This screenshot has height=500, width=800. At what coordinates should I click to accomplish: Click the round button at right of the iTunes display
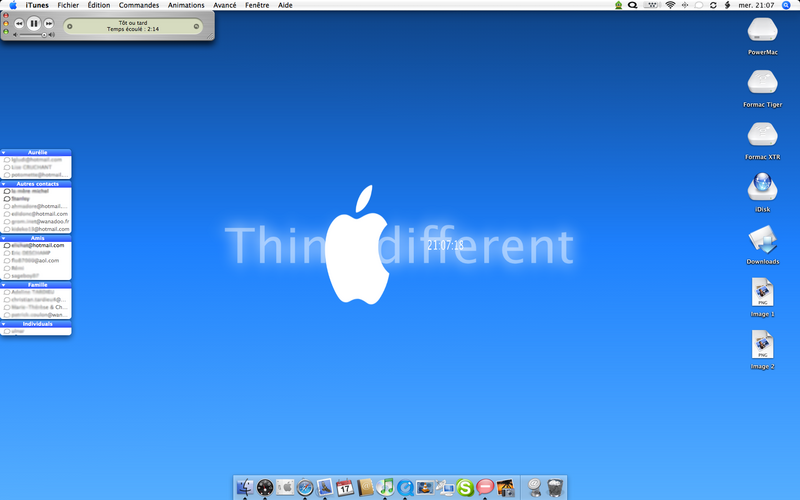196,26
